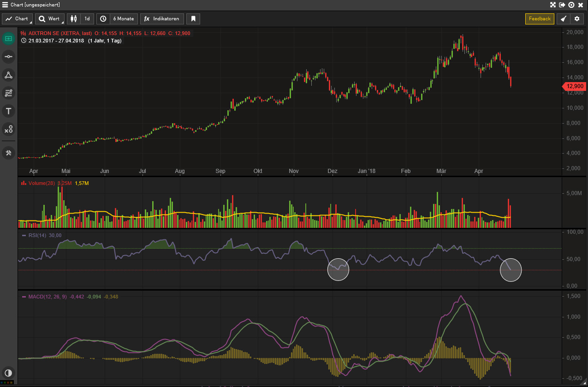Open chart settings gear icon

click(x=576, y=19)
